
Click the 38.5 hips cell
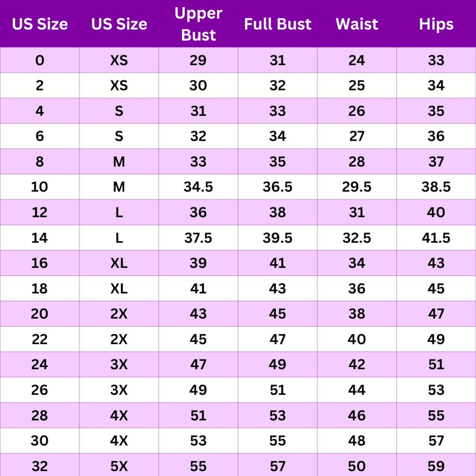[436, 187]
